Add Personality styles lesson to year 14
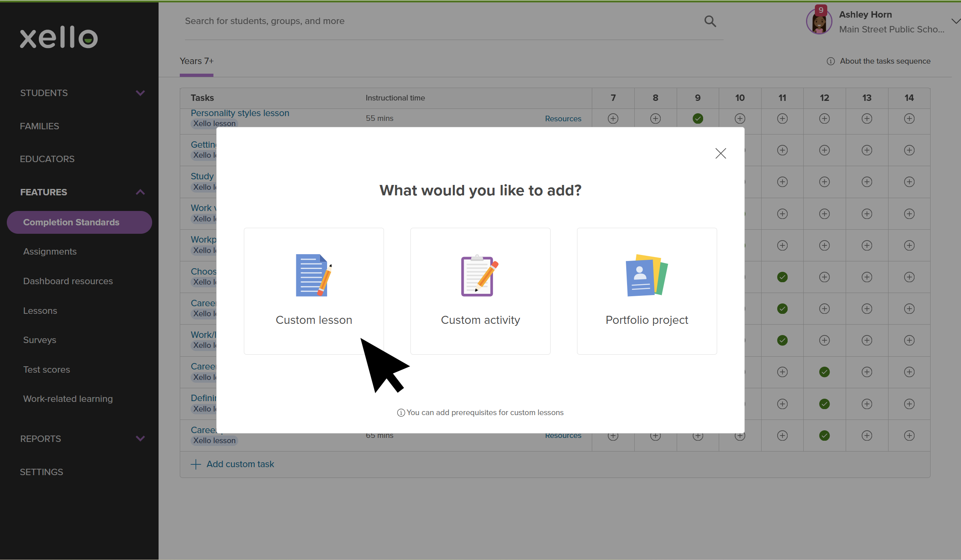 [x=909, y=118]
